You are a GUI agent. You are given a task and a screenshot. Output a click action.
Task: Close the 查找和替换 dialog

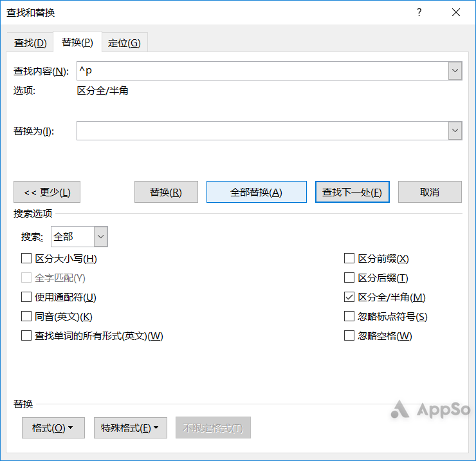click(456, 12)
